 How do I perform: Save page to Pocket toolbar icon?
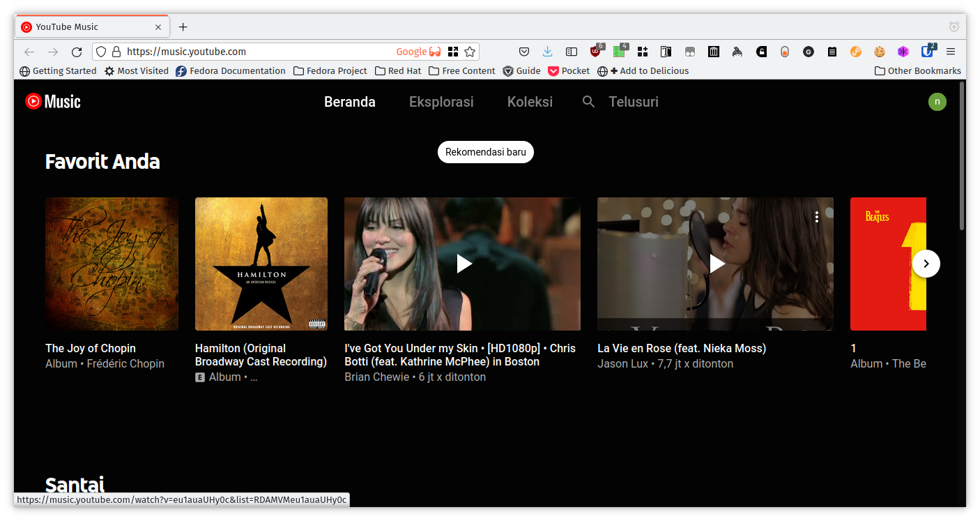(524, 52)
